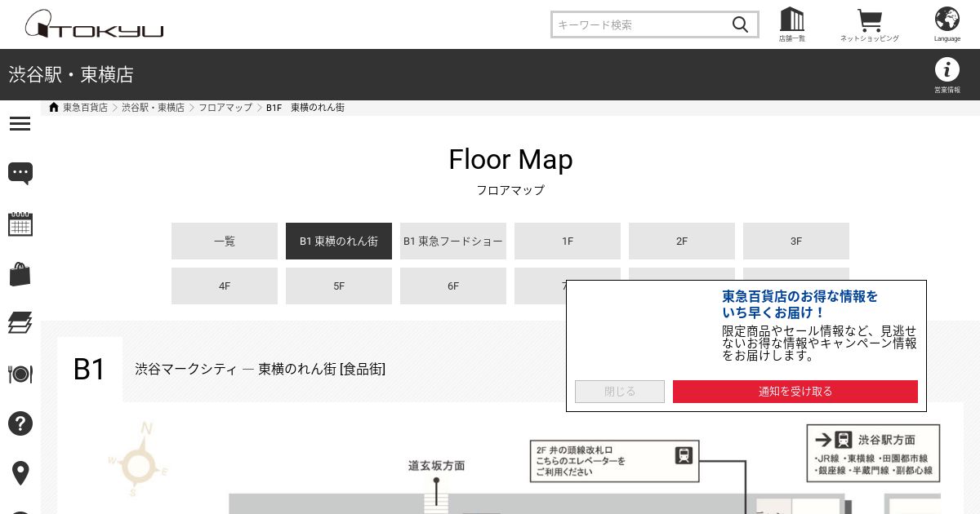This screenshot has width=980, height=514.
Task: Select the 3F floor tab
Action: pos(796,241)
